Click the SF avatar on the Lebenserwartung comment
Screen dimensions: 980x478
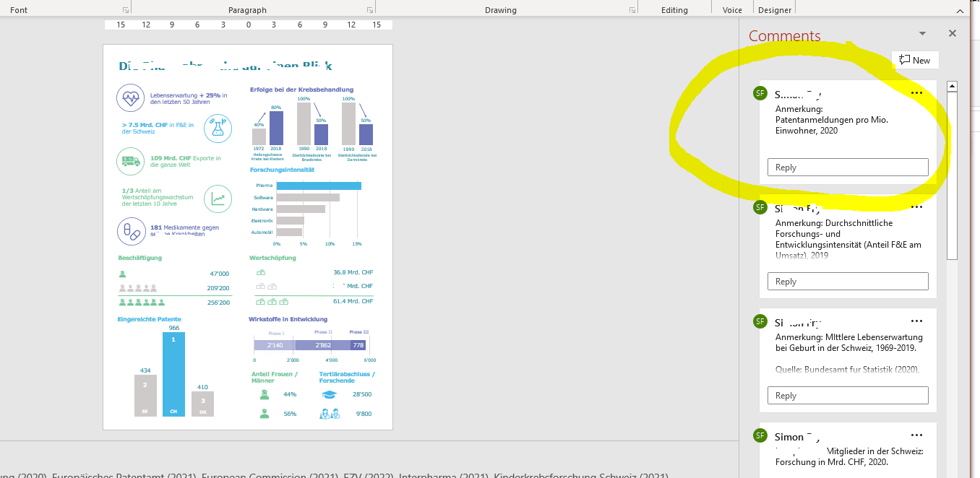(760, 321)
